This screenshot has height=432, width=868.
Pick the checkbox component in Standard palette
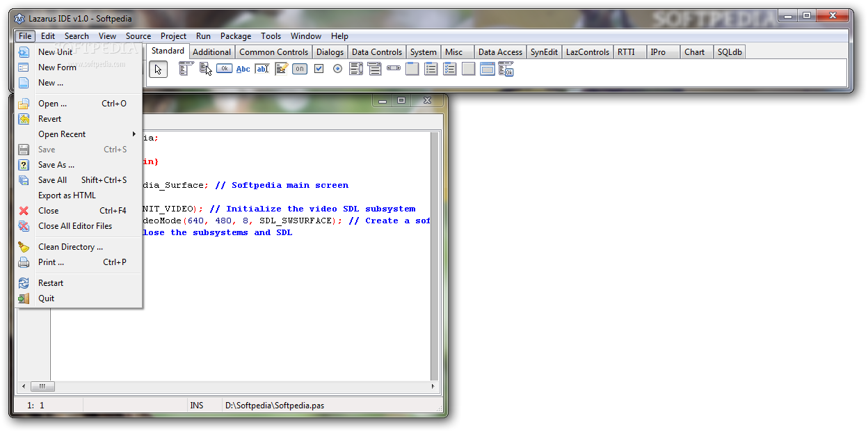pyautogui.click(x=319, y=69)
